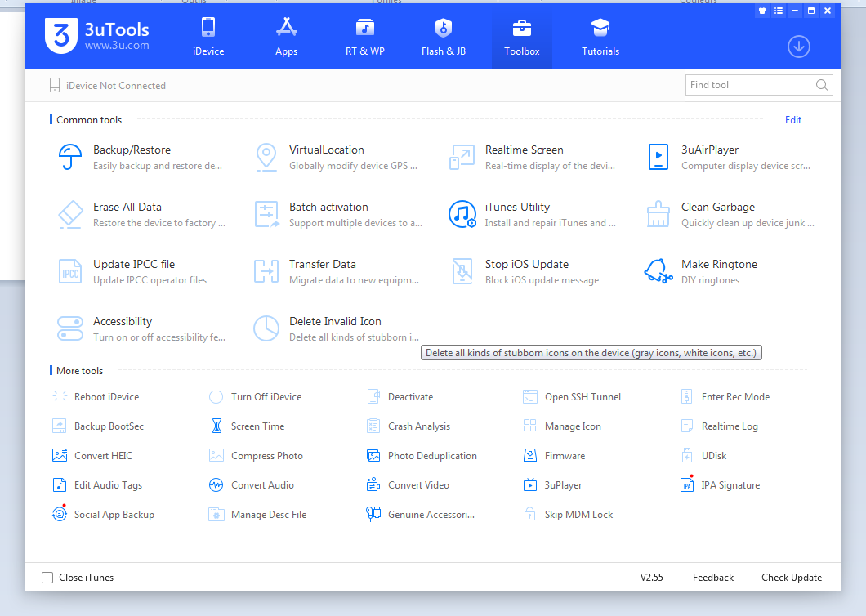Open the Transfer Data icon
866x616 pixels.
coord(266,271)
